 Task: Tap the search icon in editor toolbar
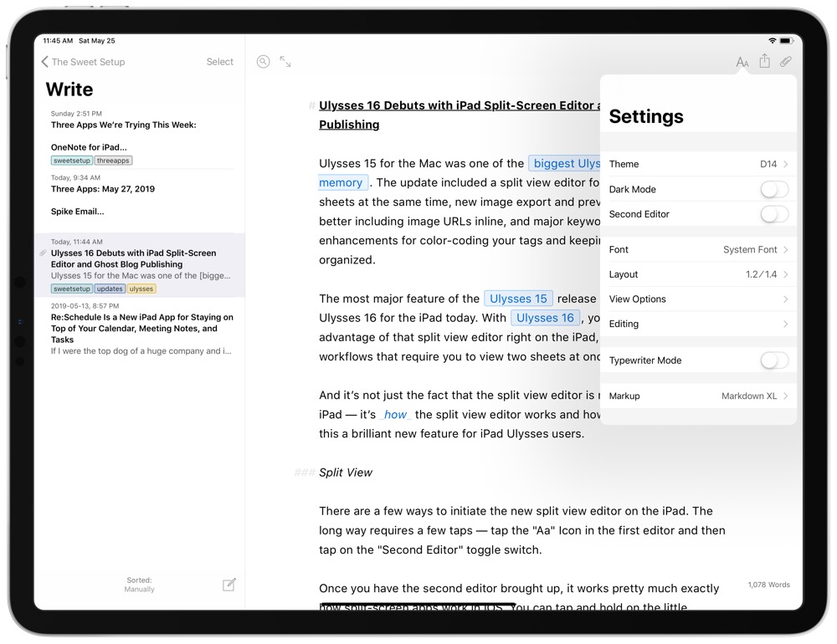[x=263, y=62]
